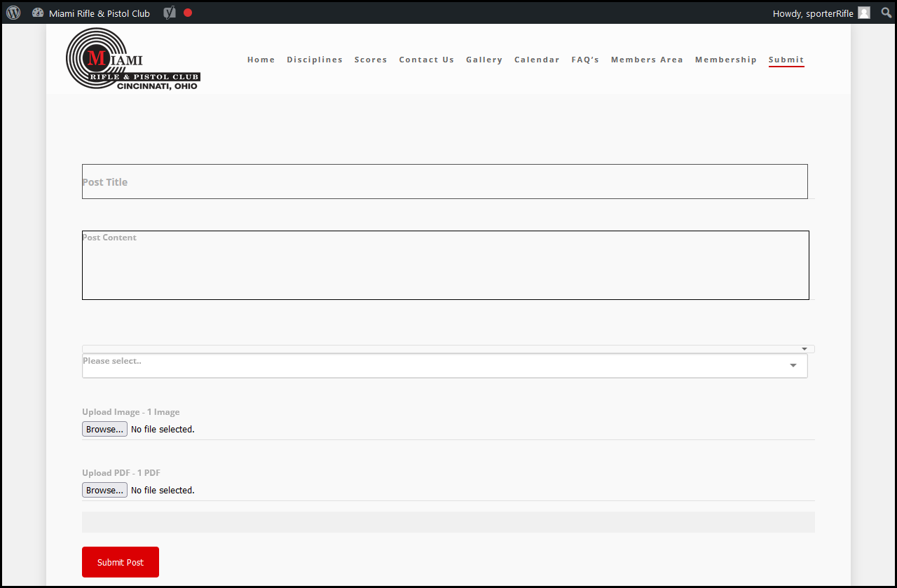Click the sporterRifle user avatar
Viewport: 897px width, 588px height.
pyautogui.click(x=864, y=13)
